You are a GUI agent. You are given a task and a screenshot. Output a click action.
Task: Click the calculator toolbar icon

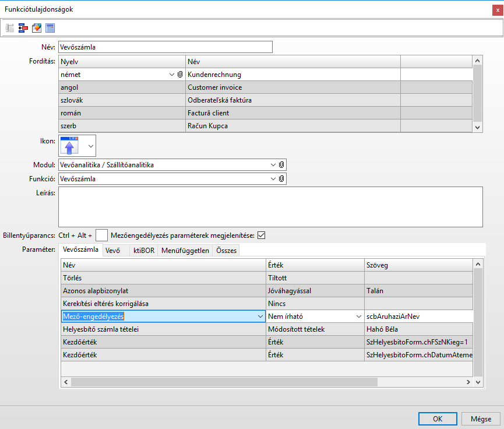tap(50, 28)
